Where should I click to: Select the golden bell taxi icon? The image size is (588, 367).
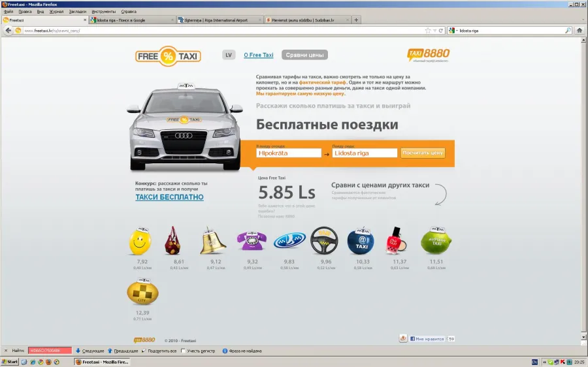pyautogui.click(x=212, y=241)
